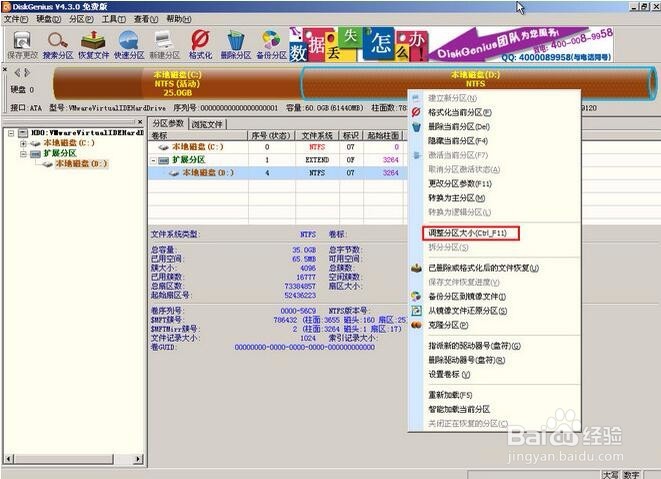Select HD0:VMwareVirtualIDEHardD in tree
This screenshot has width=661, height=479.
87,133
